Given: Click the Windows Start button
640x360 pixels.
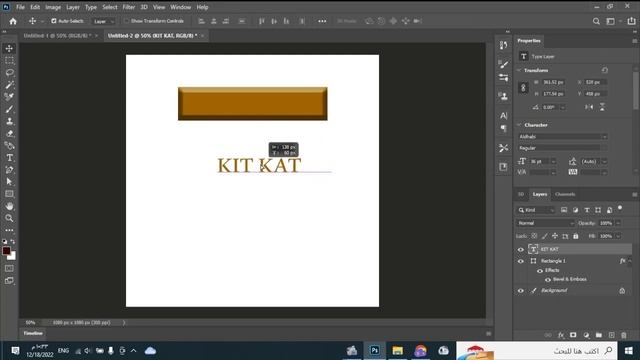Looking at the screenshot, I should [x=629, y=351].
